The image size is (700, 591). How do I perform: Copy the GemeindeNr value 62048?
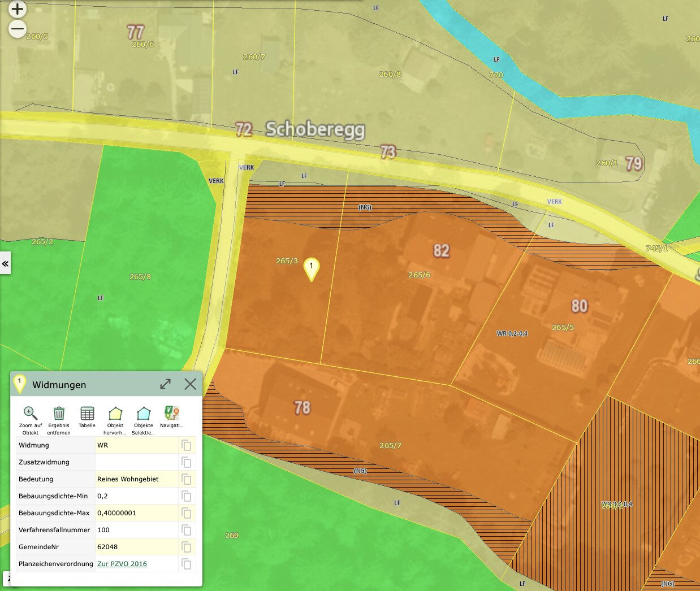(x=186, y=547)
